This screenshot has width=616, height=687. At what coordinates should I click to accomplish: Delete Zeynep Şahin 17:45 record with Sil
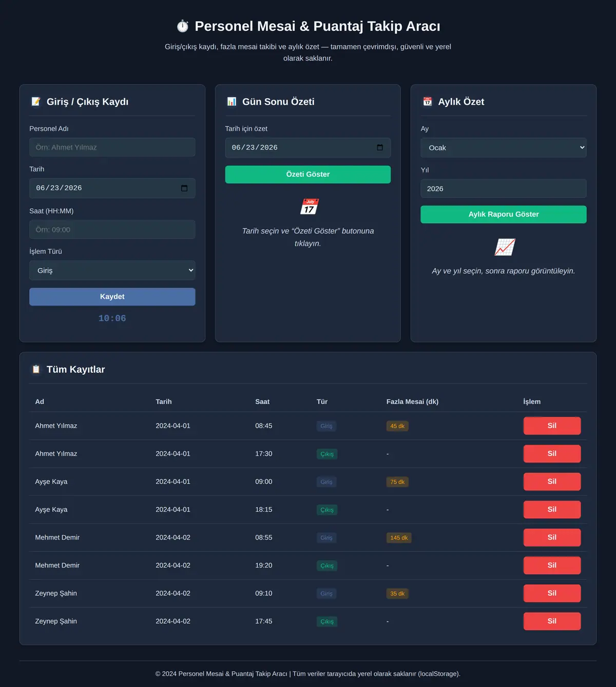coord(552,621)
